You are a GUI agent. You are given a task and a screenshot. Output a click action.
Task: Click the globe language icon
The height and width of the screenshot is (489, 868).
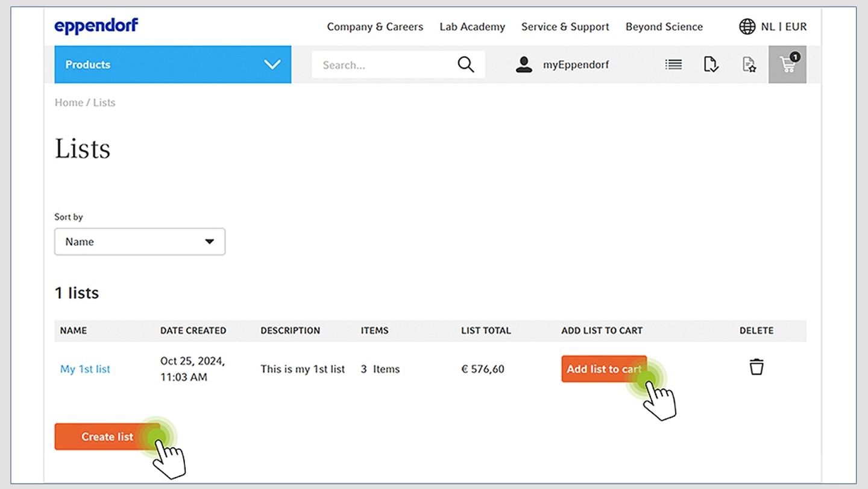[x=747, y=26]
